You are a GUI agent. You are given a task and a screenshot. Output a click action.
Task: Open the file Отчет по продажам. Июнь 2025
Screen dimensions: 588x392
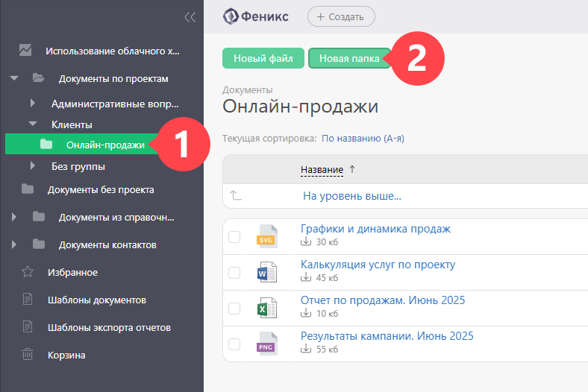[x=383, y=300]
